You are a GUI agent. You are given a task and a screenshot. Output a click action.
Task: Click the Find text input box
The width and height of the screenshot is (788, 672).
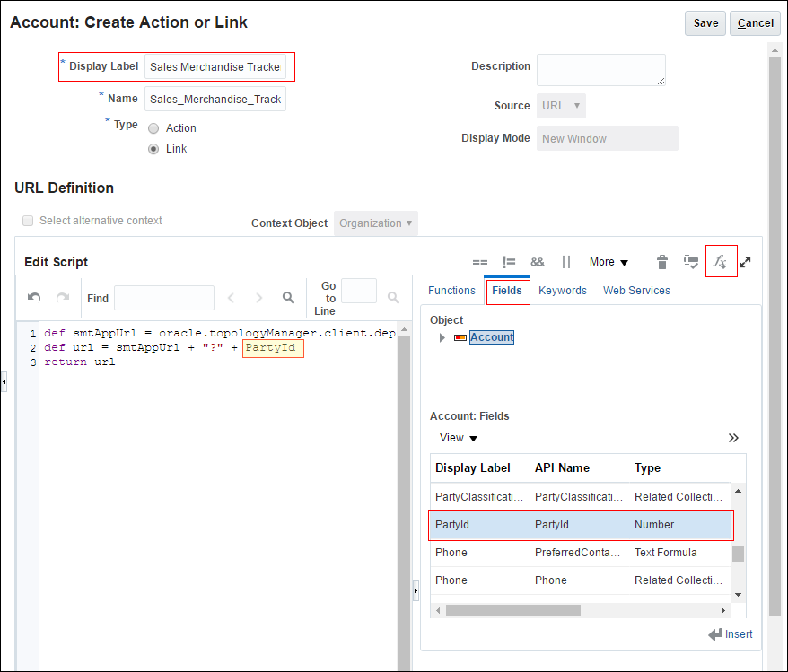(x=164, y=298)
